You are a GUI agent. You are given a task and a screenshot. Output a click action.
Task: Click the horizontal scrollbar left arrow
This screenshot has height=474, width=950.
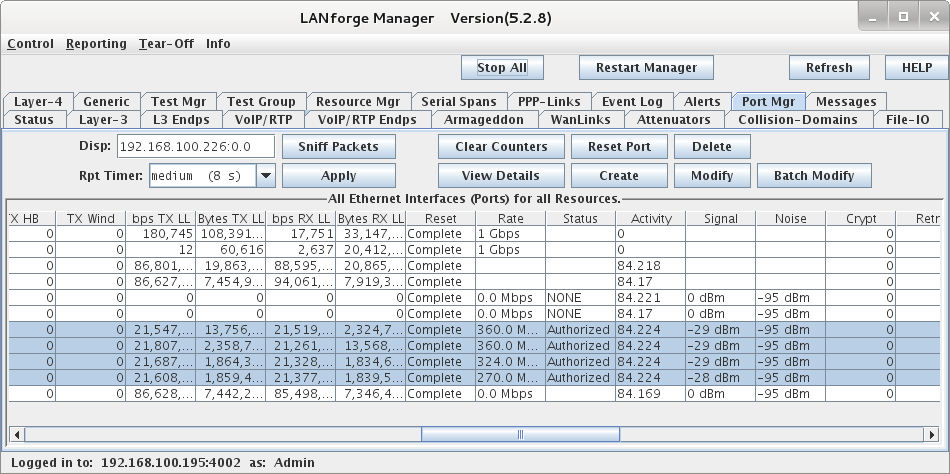tap(17, 435)
